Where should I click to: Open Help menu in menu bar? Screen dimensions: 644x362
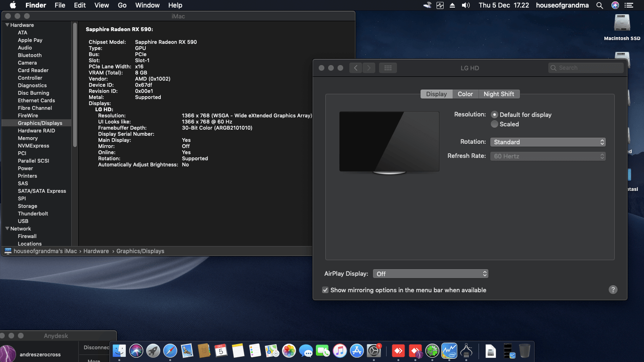(175, 5)
